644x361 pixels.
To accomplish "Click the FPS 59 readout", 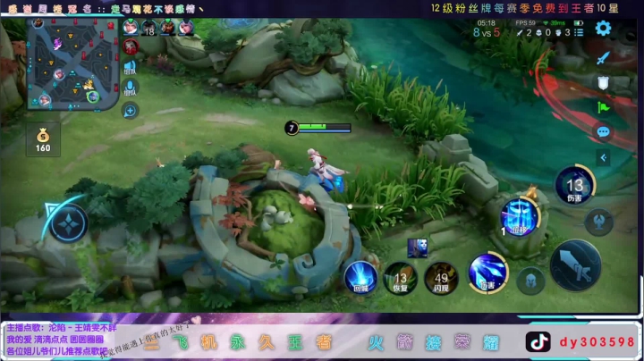I will pyautogui.click(x=525, y=23).
